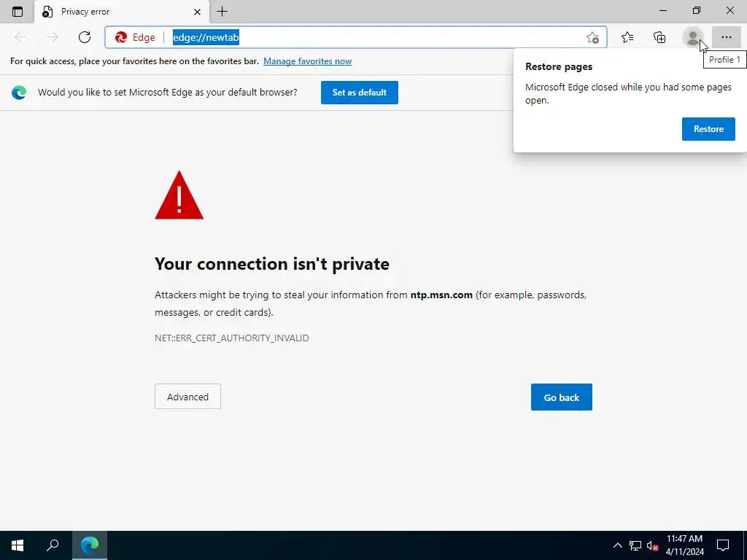Click the red warning triangle icon
This screenshot has height=560, width=747.
179,195
